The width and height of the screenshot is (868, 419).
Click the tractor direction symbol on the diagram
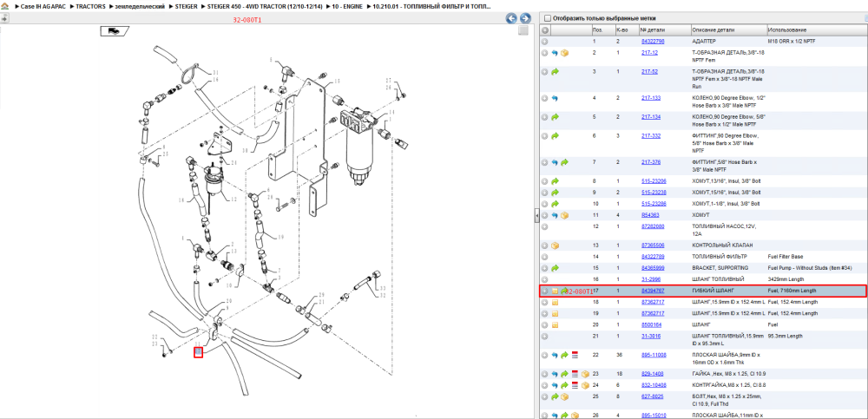click(115, 31)
